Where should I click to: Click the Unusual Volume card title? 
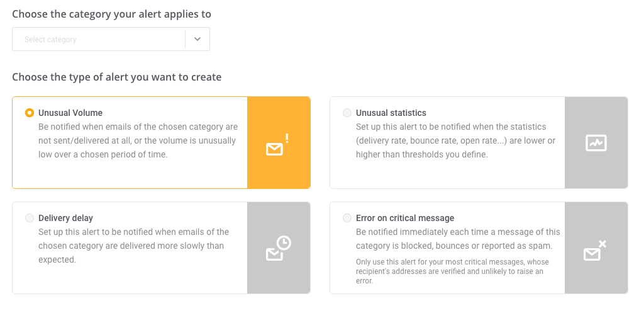click(70, 113)
